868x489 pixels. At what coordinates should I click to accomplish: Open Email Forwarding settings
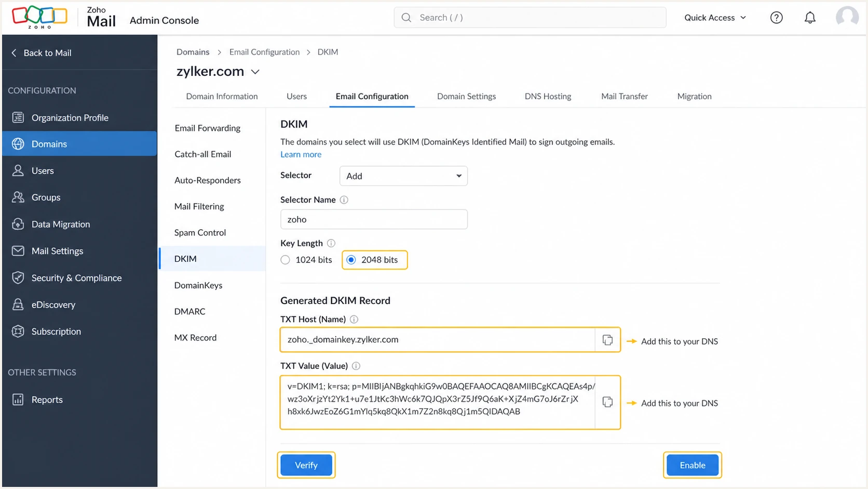tap(208, 128)
